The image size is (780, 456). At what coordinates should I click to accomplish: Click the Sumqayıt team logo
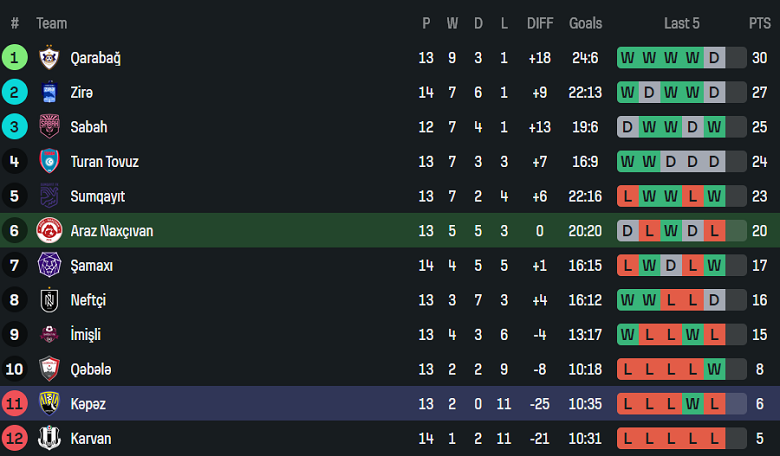tap(49, 196)
